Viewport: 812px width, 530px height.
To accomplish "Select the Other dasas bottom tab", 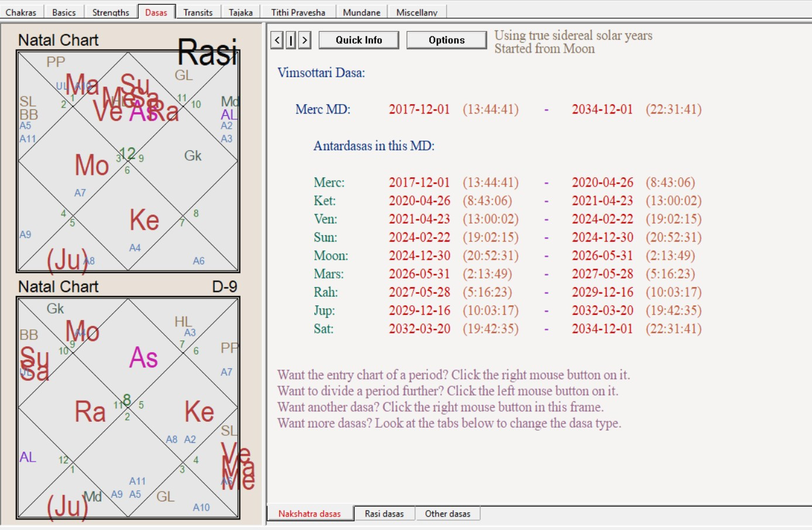I will tap(447, 514).
